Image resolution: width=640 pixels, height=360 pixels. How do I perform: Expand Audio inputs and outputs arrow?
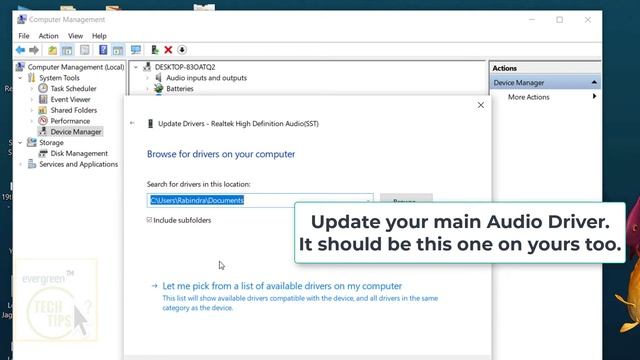[x=147, y=78]
